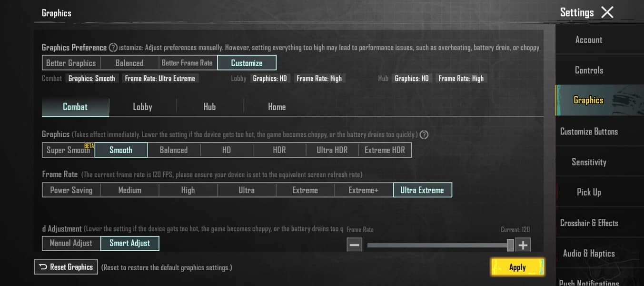
Task: Pick Better Frame Rate preference
Action: [187, 63]
